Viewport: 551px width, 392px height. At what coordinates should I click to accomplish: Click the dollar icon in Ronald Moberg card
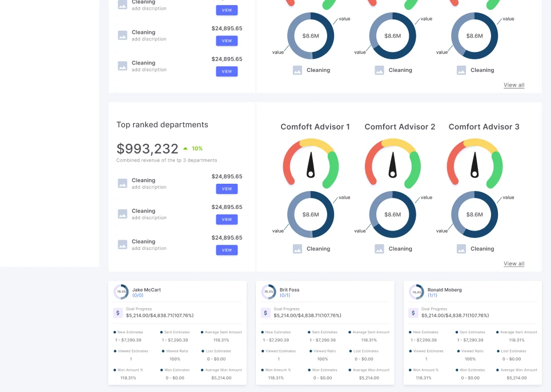click(413, 313)
